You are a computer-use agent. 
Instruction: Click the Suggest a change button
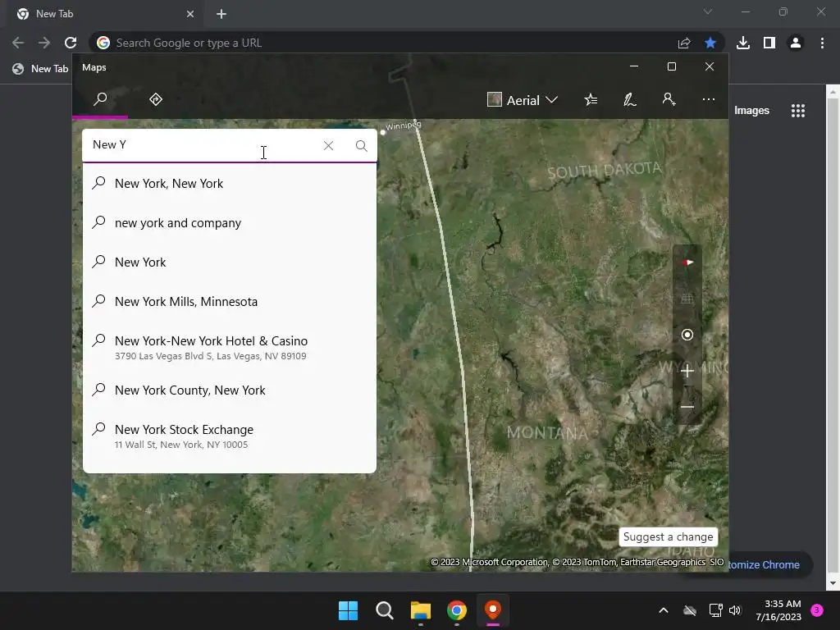[x=668, y=536]
